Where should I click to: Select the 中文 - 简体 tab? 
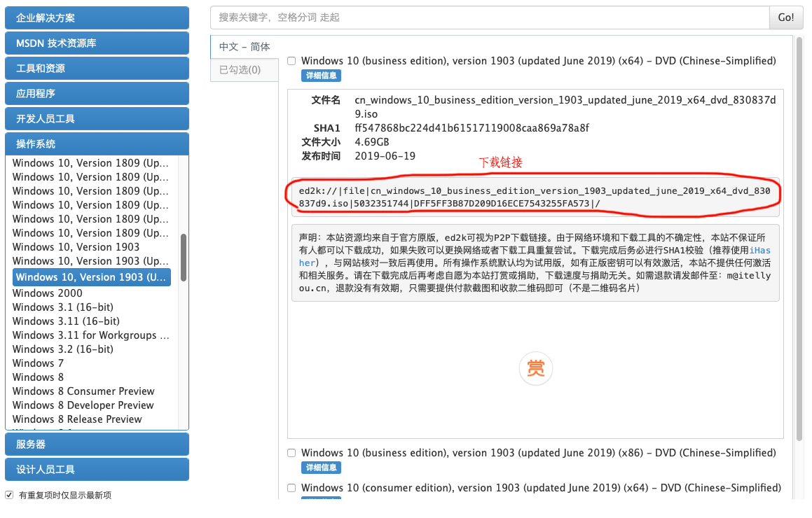(245, 47)
